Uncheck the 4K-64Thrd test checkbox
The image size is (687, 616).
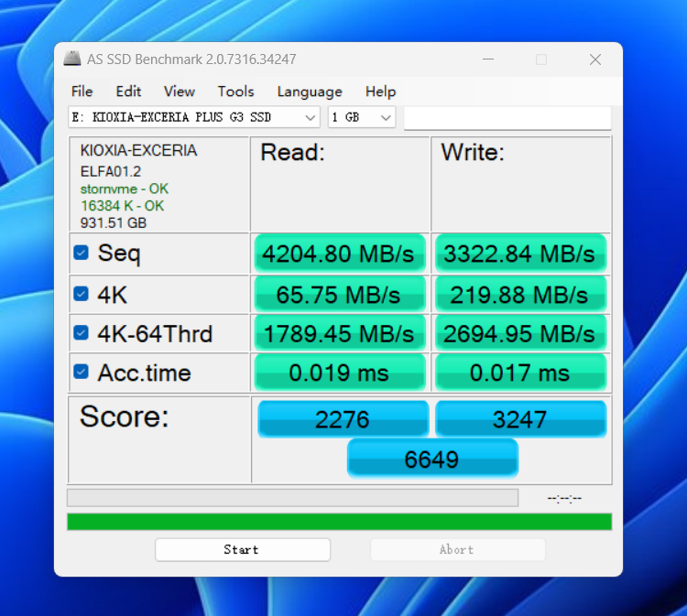pos(81,333)
